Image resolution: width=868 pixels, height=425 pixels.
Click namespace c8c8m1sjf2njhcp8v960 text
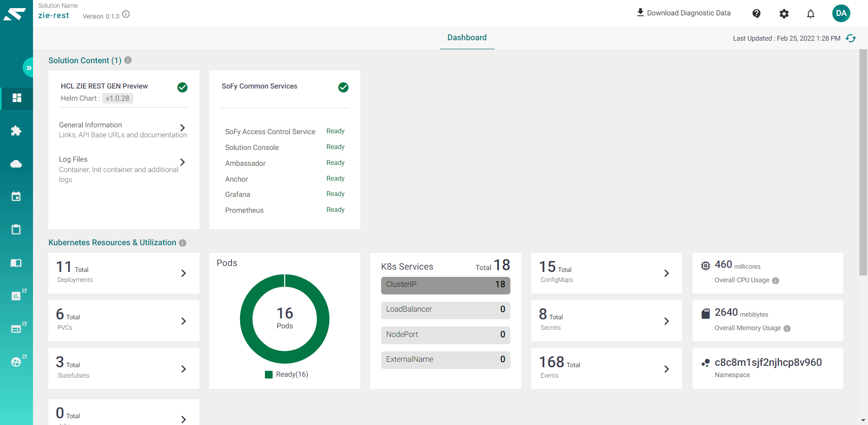coord(768,362)
